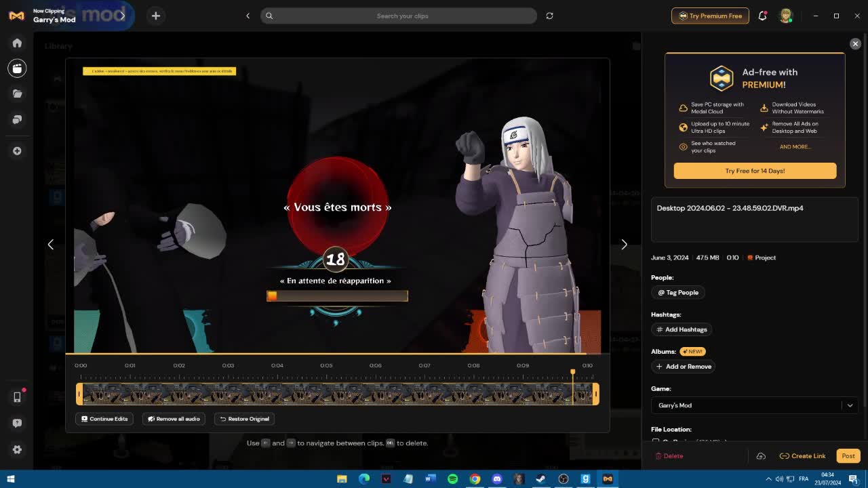Click the clip filmstrip timeline
The image size is (868, 488).
click(x=338, y=394)
